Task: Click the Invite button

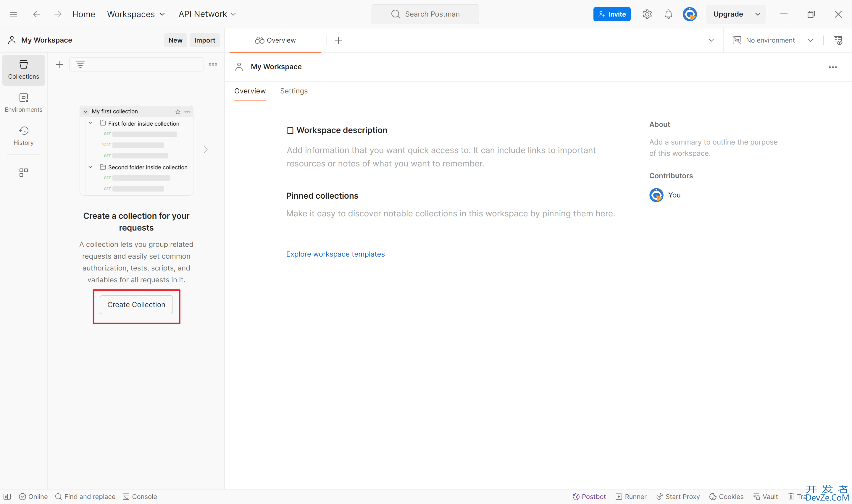Action: point(612,14)
